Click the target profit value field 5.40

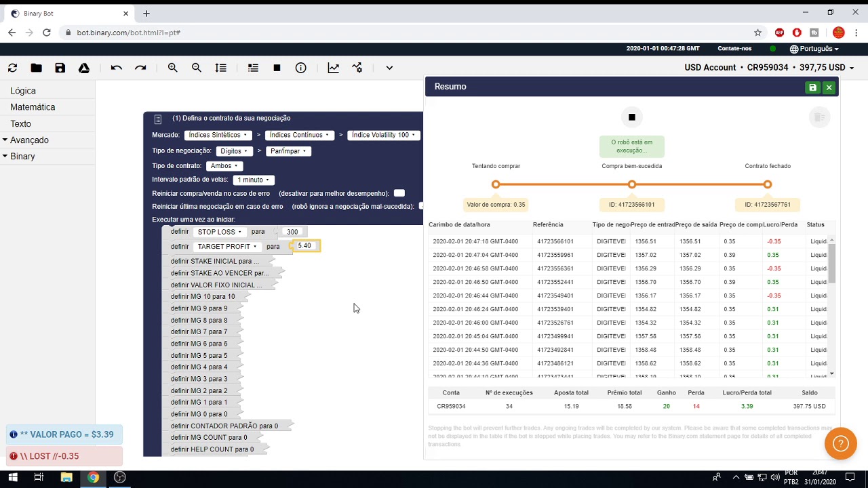pos(304,246)
